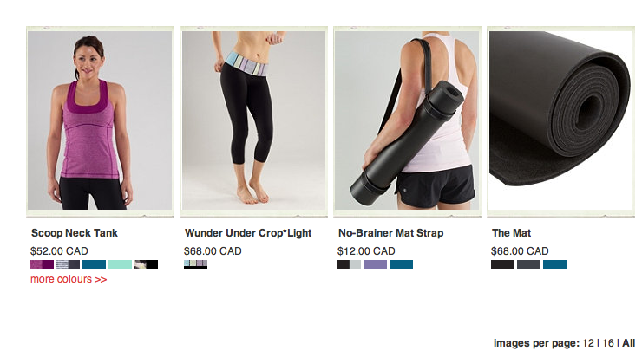Open the No-Brainer Mat Strap product photo
Screen dimensions: 642x364
click(x=407, y=120)
